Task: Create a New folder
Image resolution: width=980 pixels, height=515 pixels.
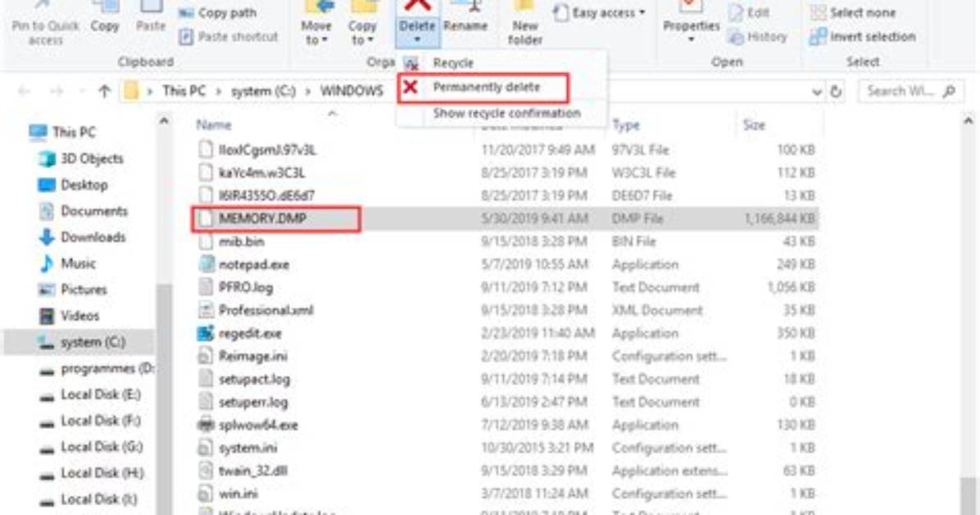Action: pyautogui.click(x=525, y=25)
